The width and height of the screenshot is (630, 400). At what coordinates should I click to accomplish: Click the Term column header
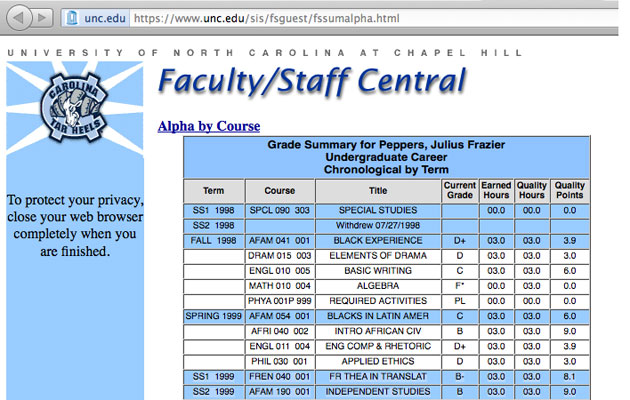click(x=214, y=191)
